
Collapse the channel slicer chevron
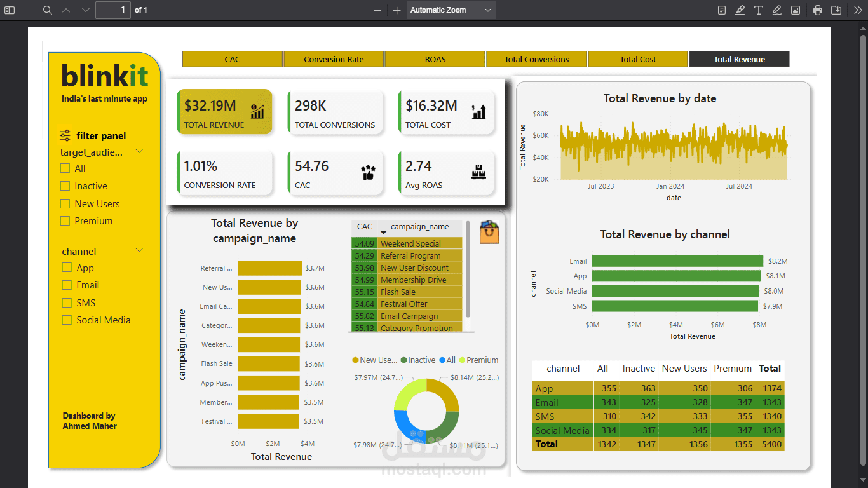139,251
